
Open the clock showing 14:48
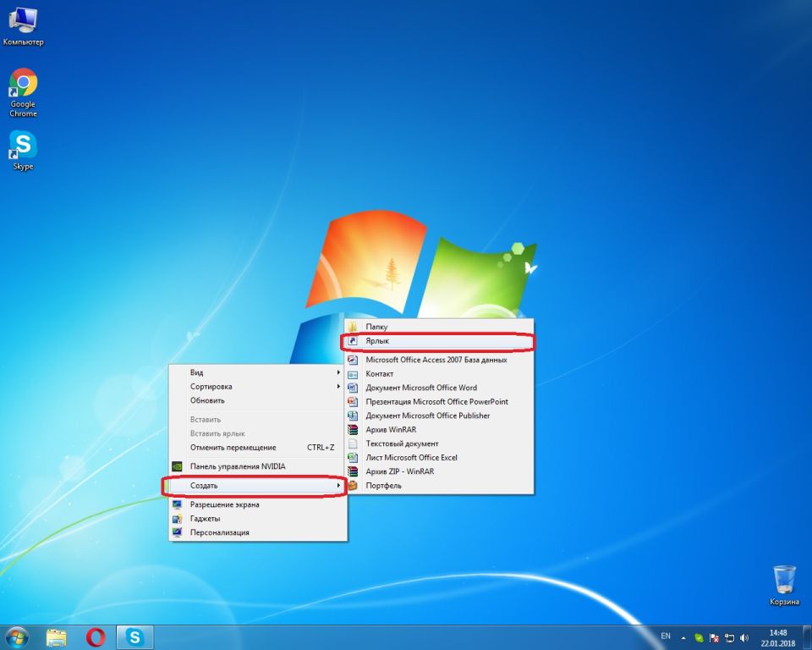(x=778, y=637)
